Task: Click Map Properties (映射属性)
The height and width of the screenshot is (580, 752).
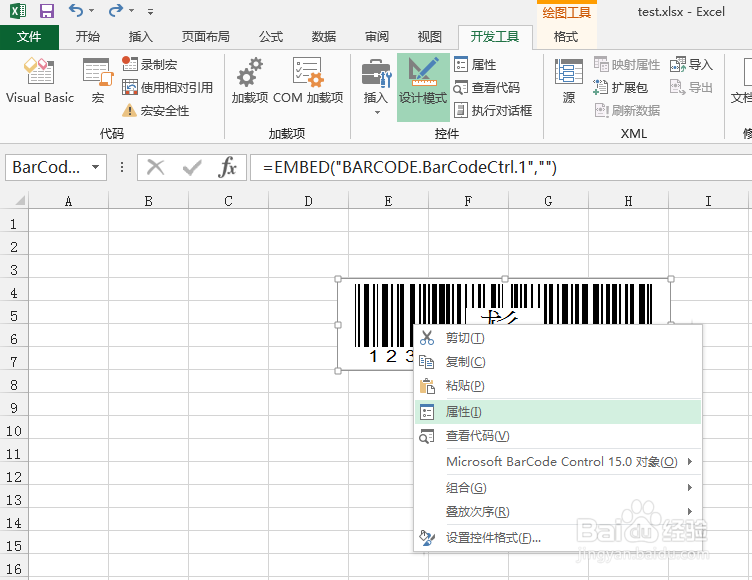Action: [627, 64]
